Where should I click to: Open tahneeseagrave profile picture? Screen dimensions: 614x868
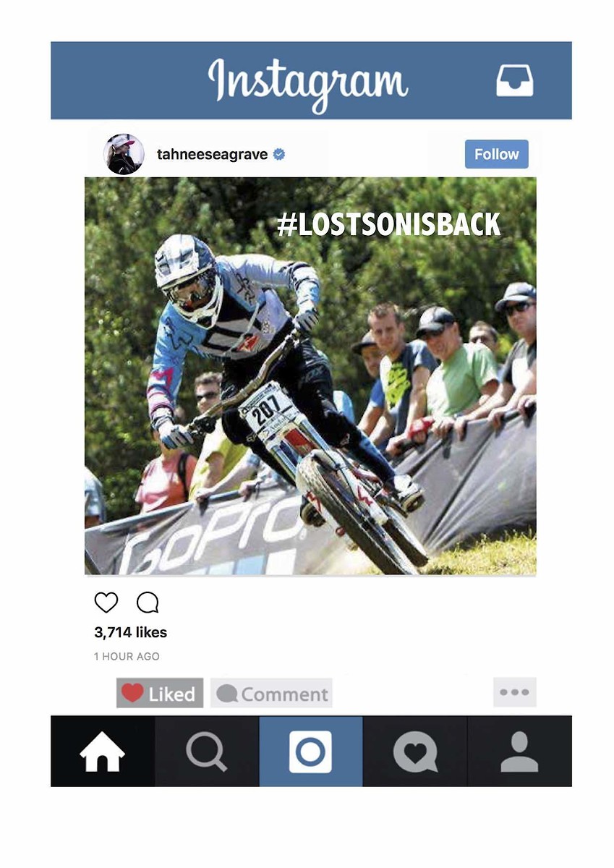[124, 154]
